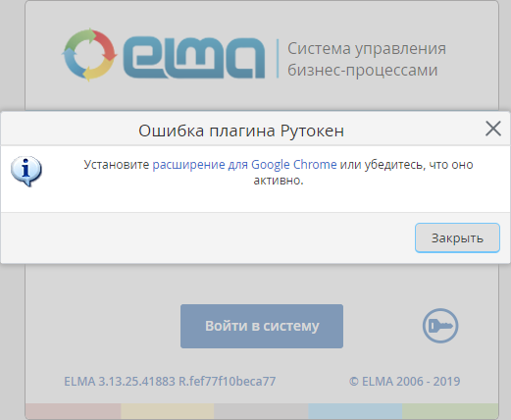Click the green color strip at bottom
The width and height of the screenshot is (511, 420).
point(450,410)
